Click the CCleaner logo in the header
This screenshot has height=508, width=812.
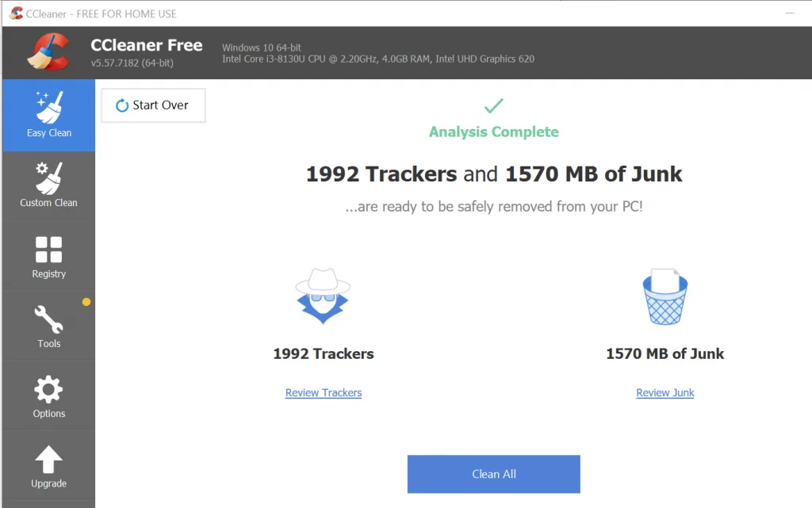coord(48,52)
